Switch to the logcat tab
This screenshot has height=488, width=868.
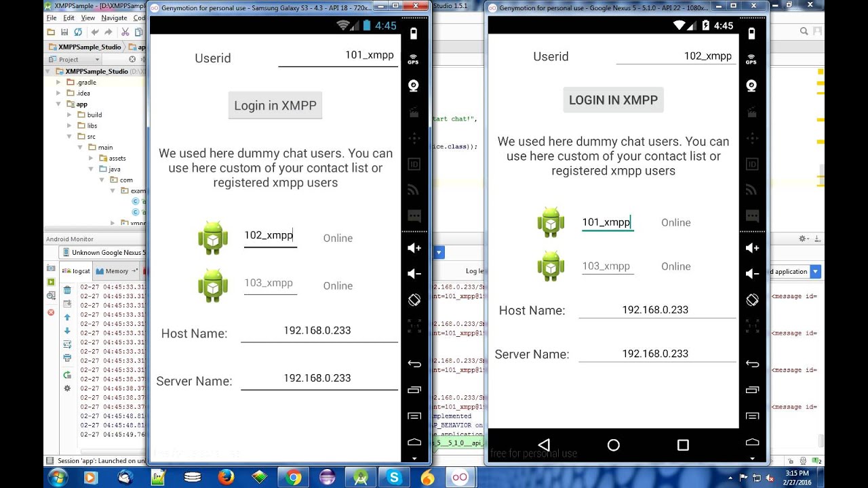click(76, 271)
